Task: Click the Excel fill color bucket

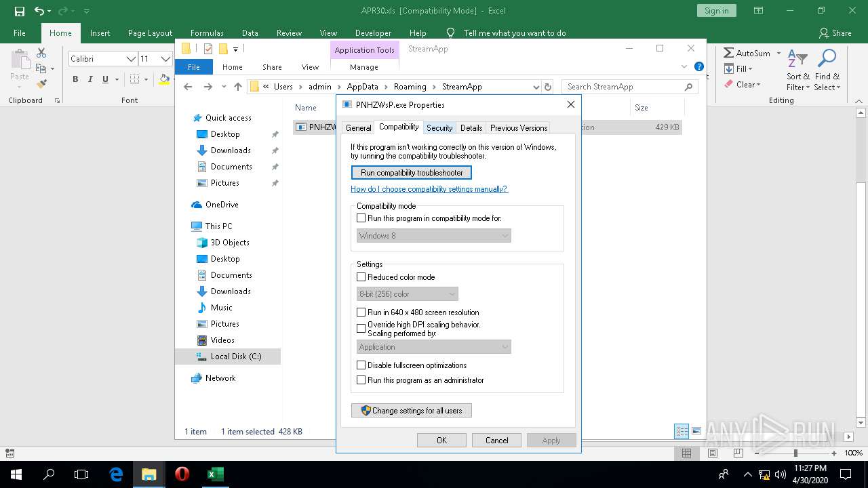Action: point(164,79)
